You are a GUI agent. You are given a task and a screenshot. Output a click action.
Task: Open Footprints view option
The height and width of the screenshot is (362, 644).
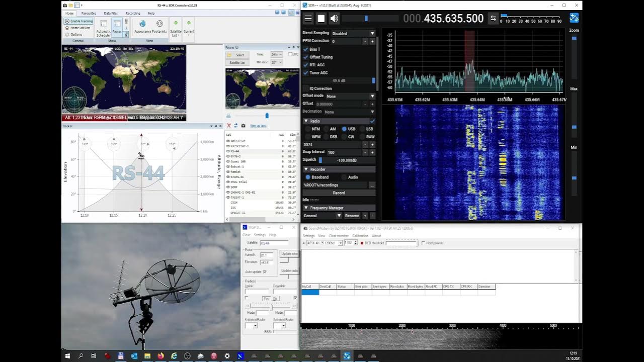[159, 27]
